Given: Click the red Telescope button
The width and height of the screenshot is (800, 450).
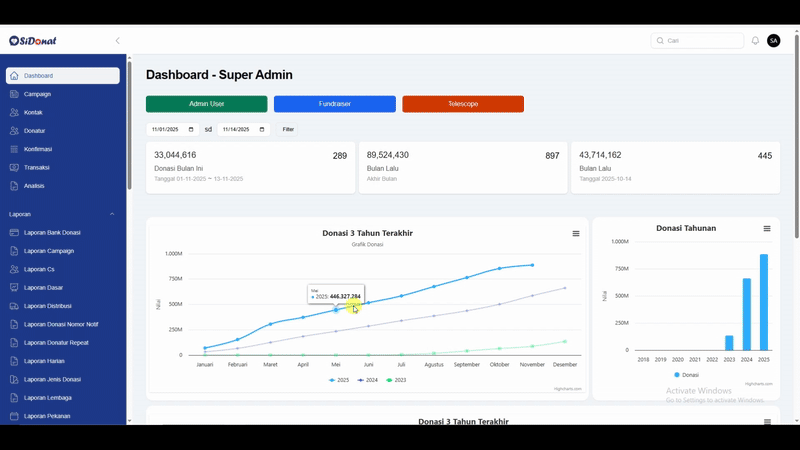Looking at the screenshot, I should pos(463,104).
